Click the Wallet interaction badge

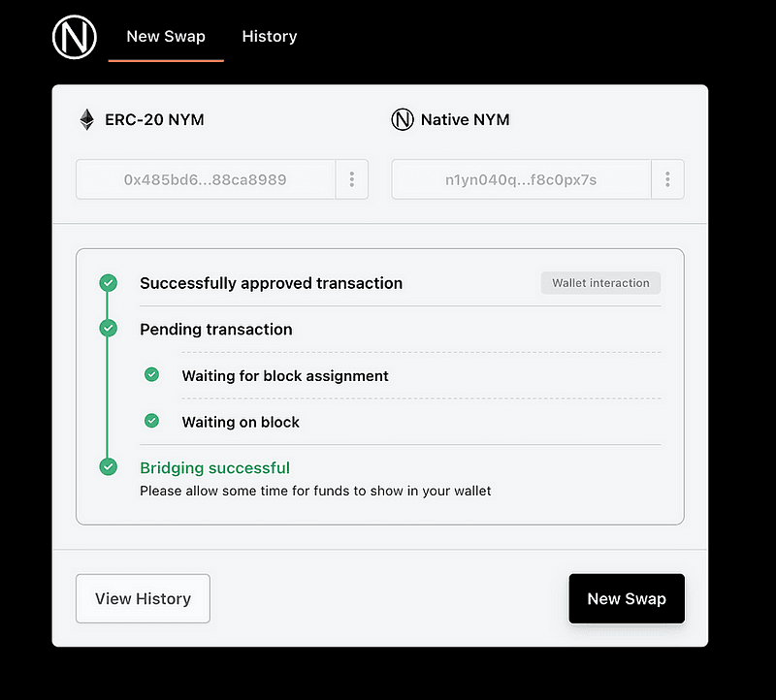[x=600, y=283]
